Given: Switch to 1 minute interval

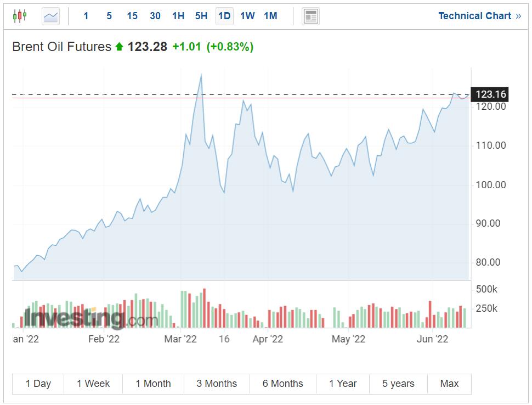Looking at the screenshot, I should tap(86, 16).
